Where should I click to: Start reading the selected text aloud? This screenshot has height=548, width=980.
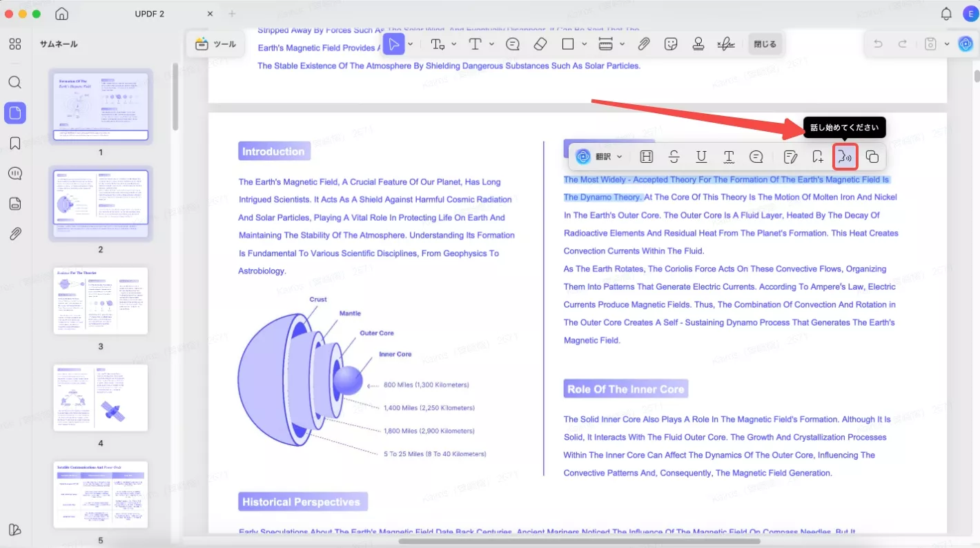pos(845,157)
